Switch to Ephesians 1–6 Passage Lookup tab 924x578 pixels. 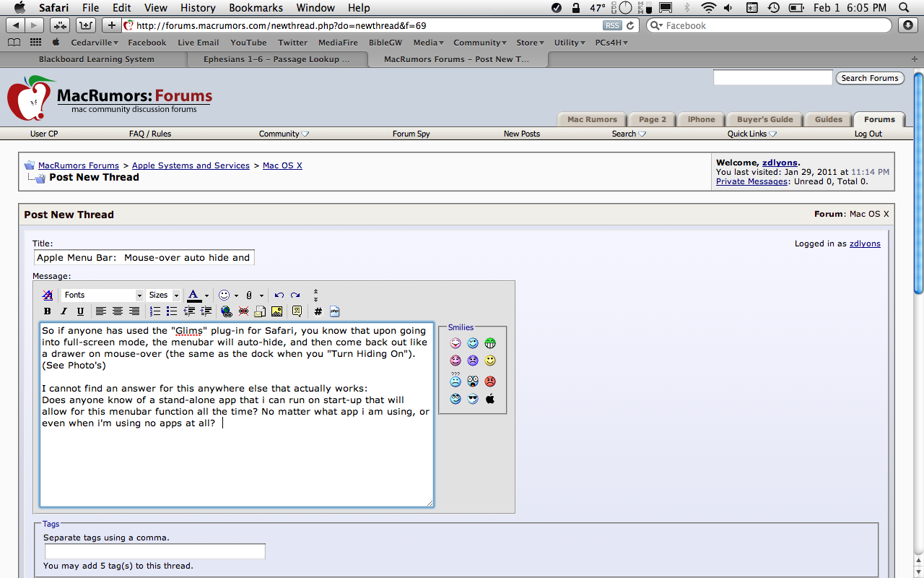(x=276, y=59)
